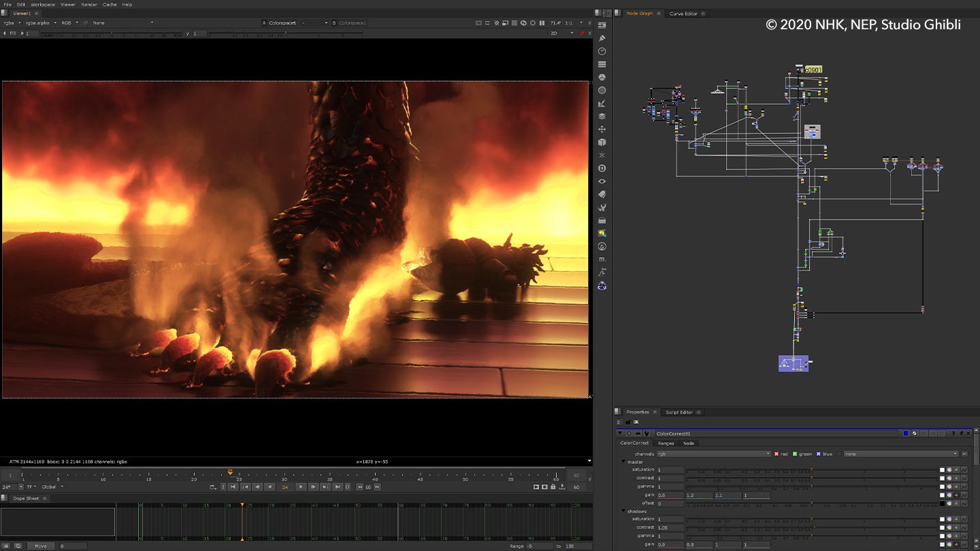Switch to the Curve Editor tab
Screen dimensions: 980x551
[x=683, y=14]
